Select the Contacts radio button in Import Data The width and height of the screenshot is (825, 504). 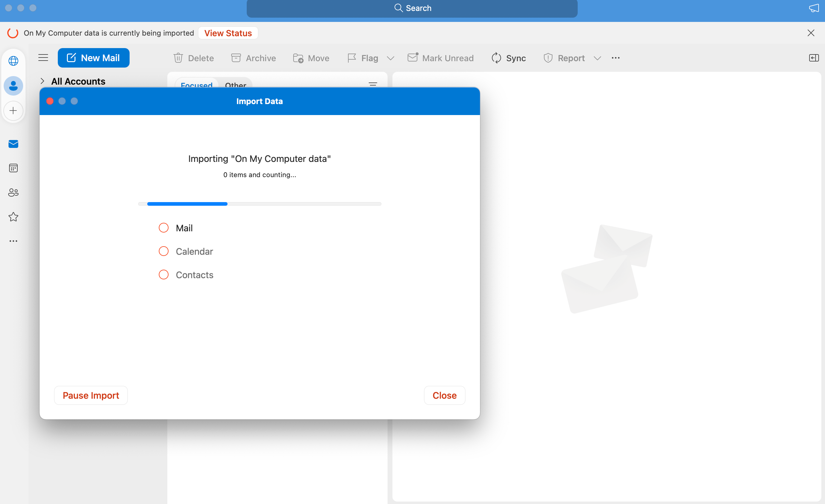coord(164,274)
